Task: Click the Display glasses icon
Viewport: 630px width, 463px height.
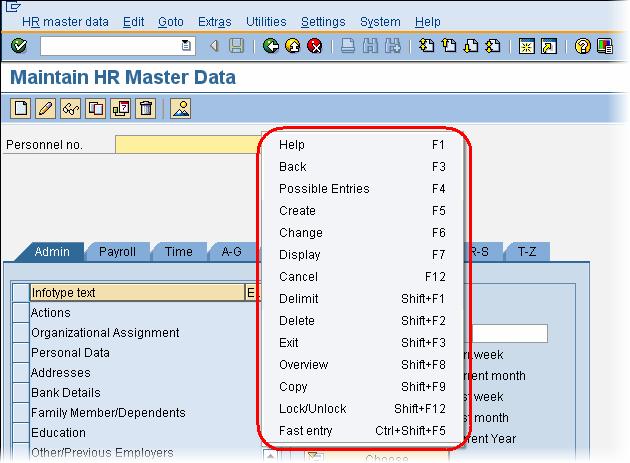Action: tap(71, 108)
